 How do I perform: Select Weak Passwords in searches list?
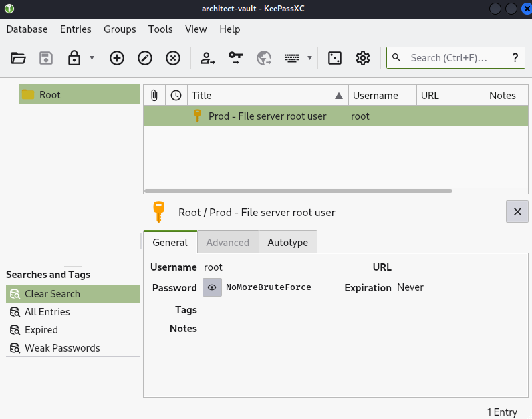coord(62,348)
